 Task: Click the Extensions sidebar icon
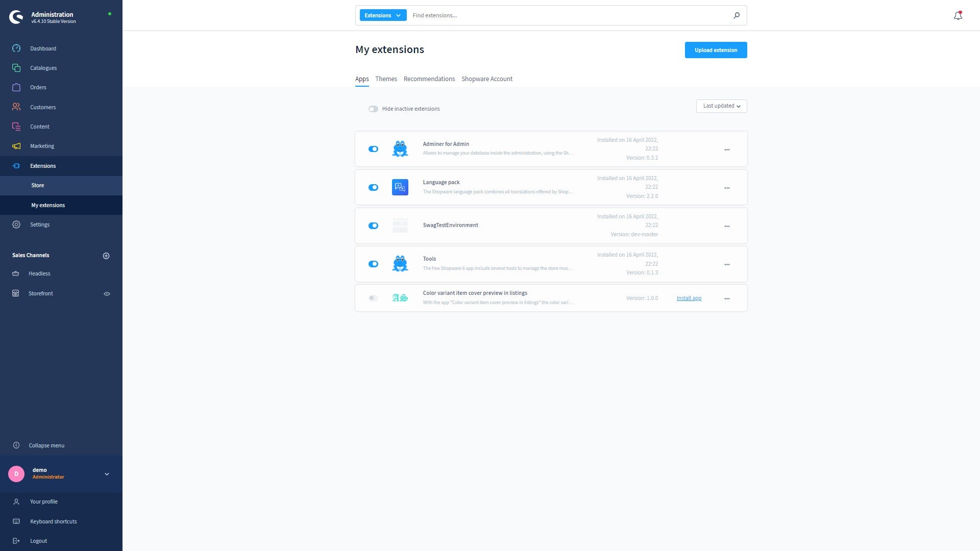click(x=17, y=165)
